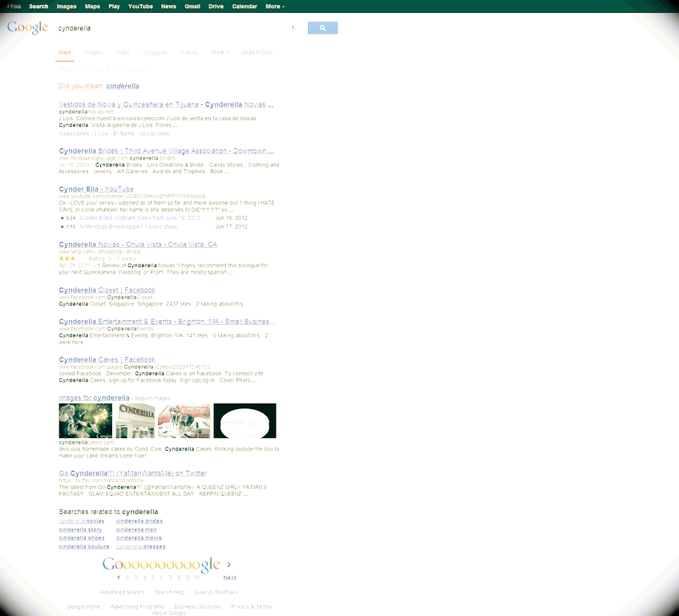Open Cynderella Brides Third Avenue Village result
This screenshot has height=616, width=679.
click(166, 151)
